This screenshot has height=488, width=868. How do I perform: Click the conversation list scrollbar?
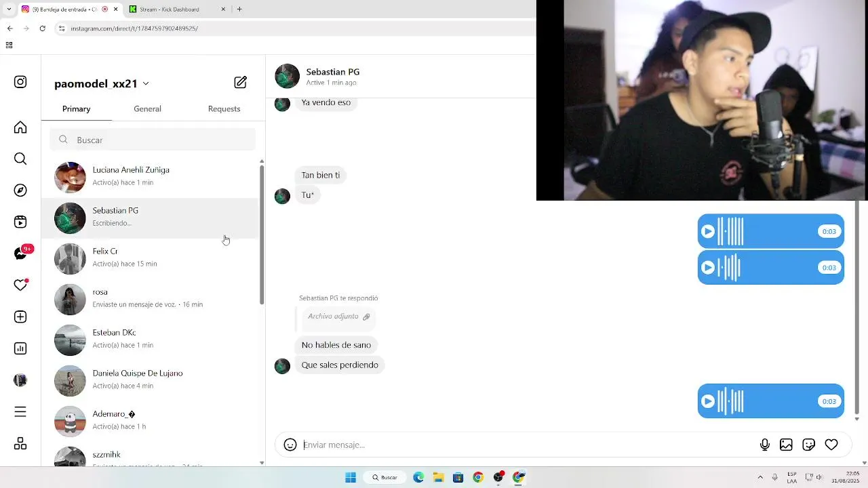click(262, 234)
